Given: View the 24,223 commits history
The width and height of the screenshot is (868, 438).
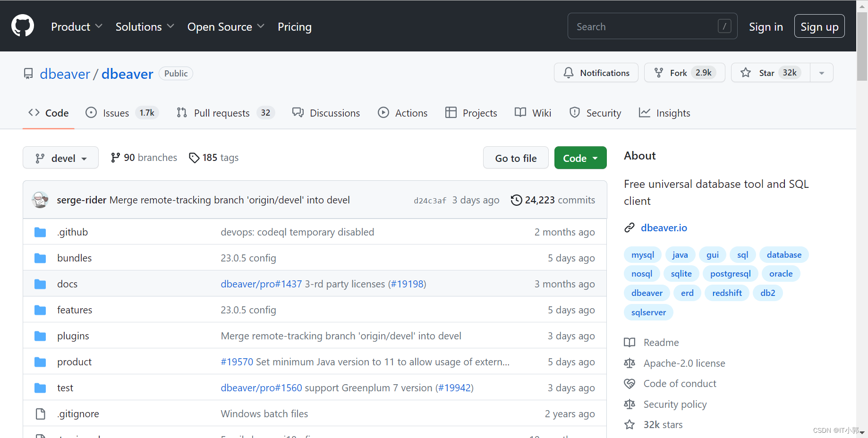Looking at the screenshot, I should click(553, 200).
